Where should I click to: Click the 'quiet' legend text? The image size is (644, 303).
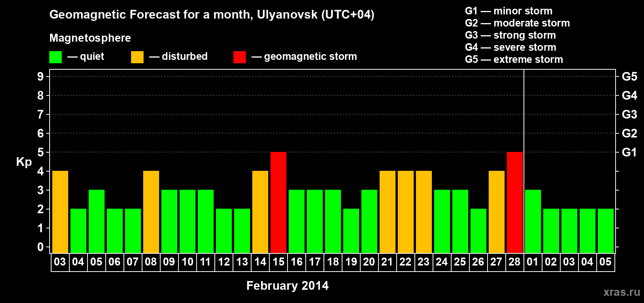pyautogui.click(x=92, y=57)
